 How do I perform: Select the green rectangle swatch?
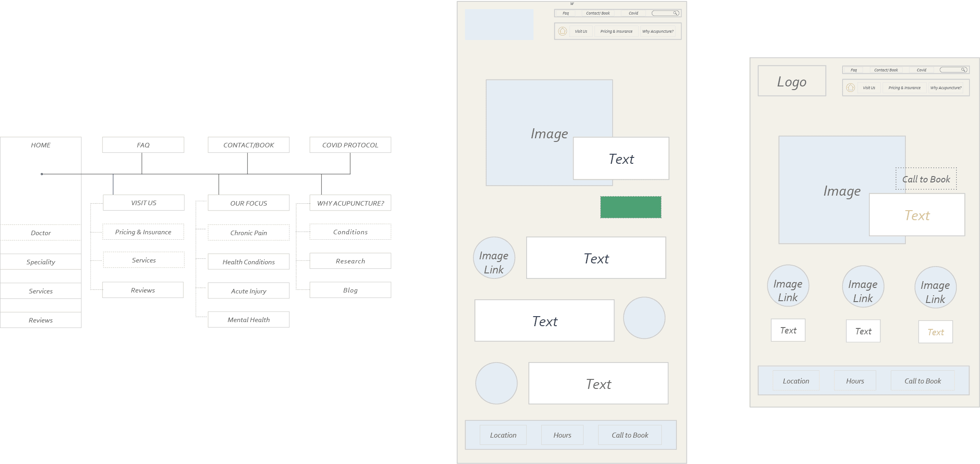630,207
